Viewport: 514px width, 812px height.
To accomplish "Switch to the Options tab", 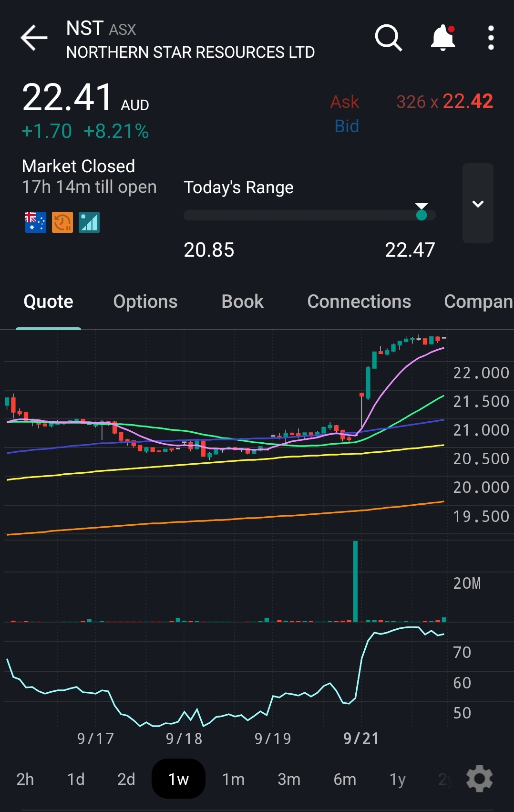I will coord(145,302).
